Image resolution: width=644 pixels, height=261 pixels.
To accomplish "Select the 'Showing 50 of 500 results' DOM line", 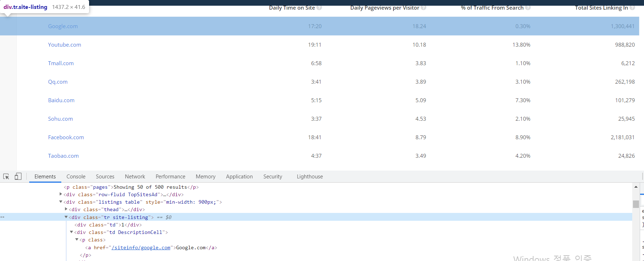I will [131, 187].
